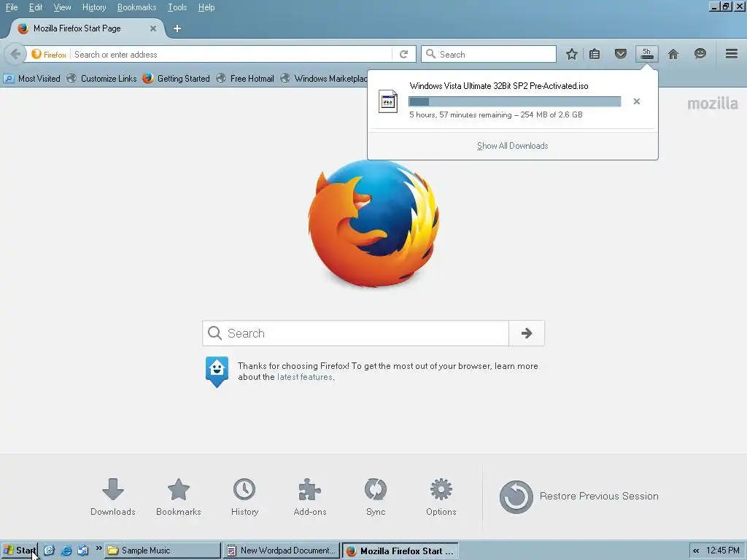Open a new tab with plus icon
747x560 pixels.
tap(177, 28)
